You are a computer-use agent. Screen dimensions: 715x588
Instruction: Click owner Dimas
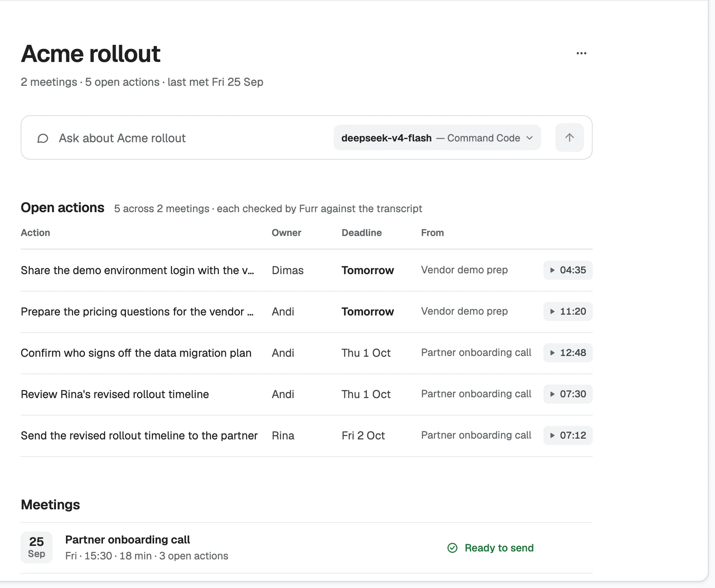pos(288,270)
